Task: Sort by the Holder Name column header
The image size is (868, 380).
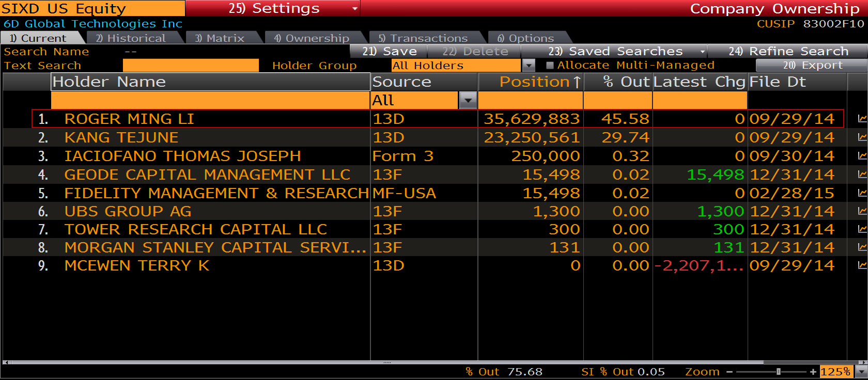Action: tap(210, 82)
